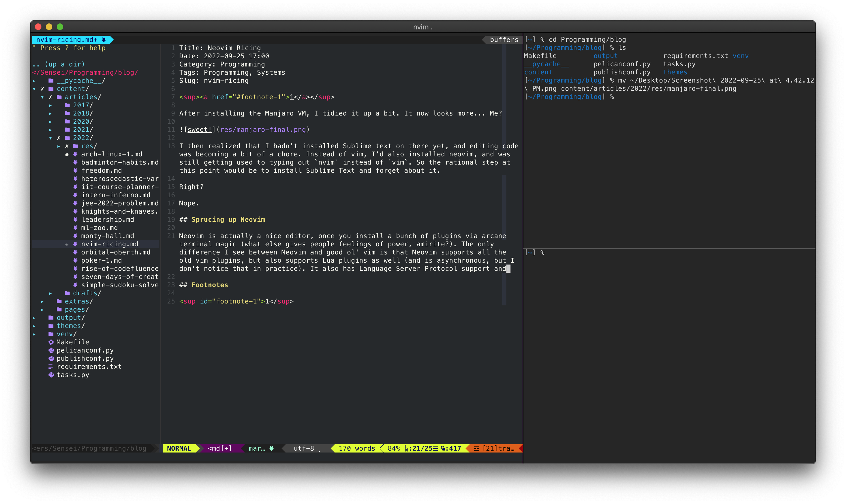Image resolution: width=846 pixels, height=504 pixels.
Task: Click the last prompt in upper terminal pane
Action: (569, 97)
